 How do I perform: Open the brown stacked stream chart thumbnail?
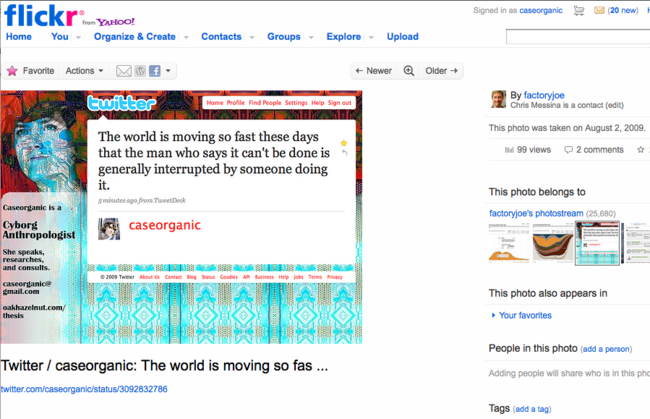click(x=553, y=242)
